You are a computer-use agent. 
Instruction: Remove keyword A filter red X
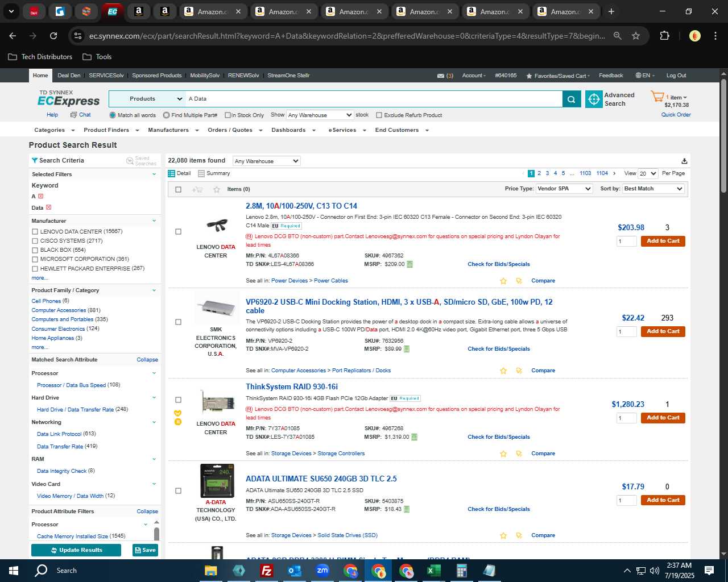[x=40, y=196]
